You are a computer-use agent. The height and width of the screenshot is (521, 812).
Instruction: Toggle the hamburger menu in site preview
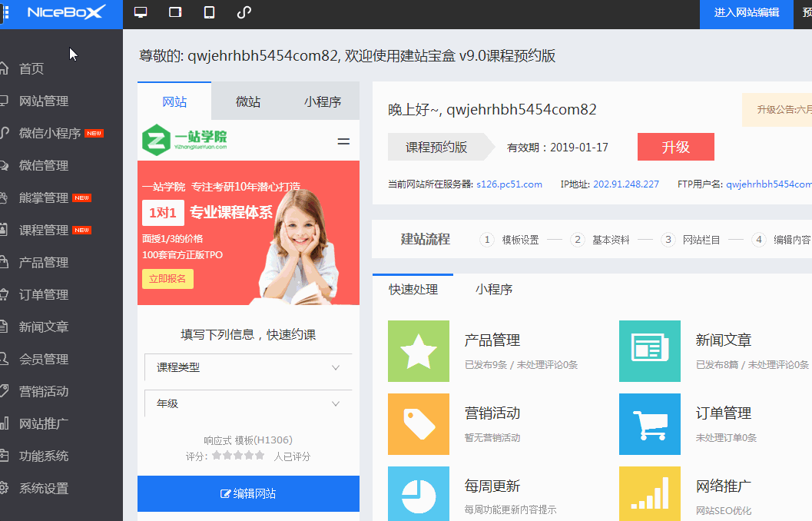pyautogui.click(x=343, y=141)
